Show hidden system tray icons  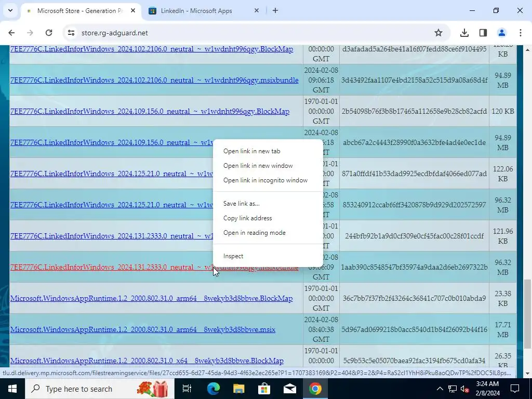point(440,389)
